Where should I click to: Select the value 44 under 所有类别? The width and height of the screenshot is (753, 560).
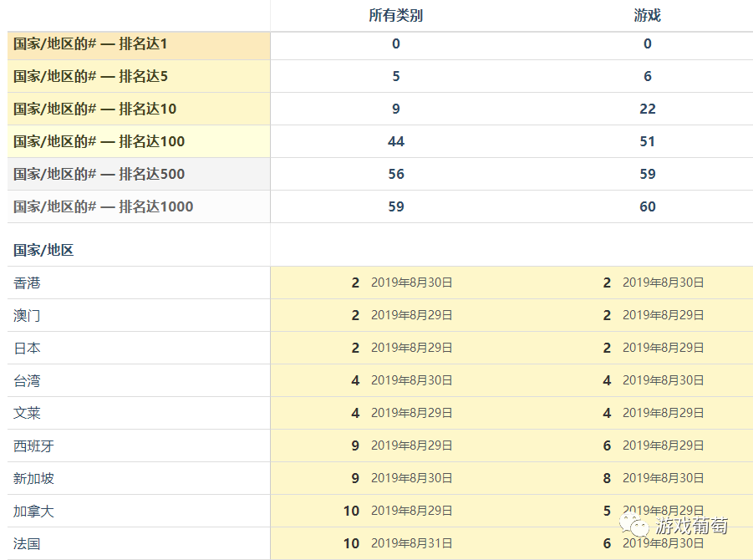(x=395, y=141)
